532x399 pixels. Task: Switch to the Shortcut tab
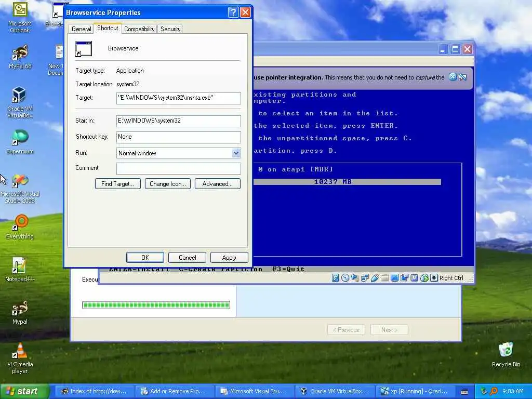(108, 28)
